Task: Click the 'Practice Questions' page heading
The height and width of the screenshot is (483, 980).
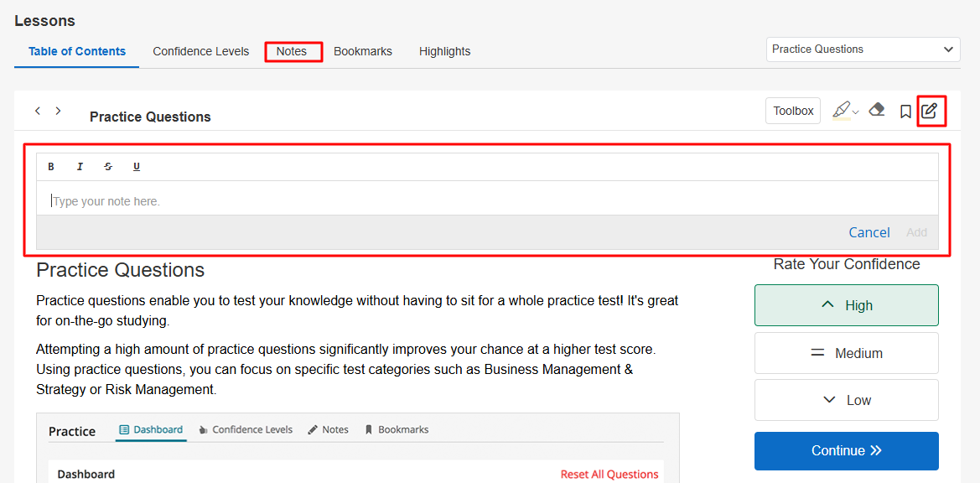Action: pos(121,271)
